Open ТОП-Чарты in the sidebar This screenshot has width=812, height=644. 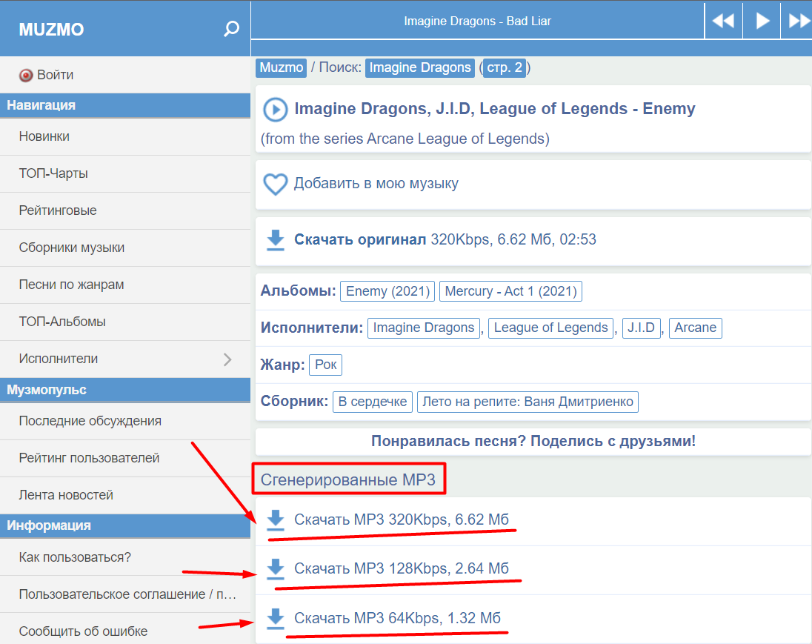(53, 174)
